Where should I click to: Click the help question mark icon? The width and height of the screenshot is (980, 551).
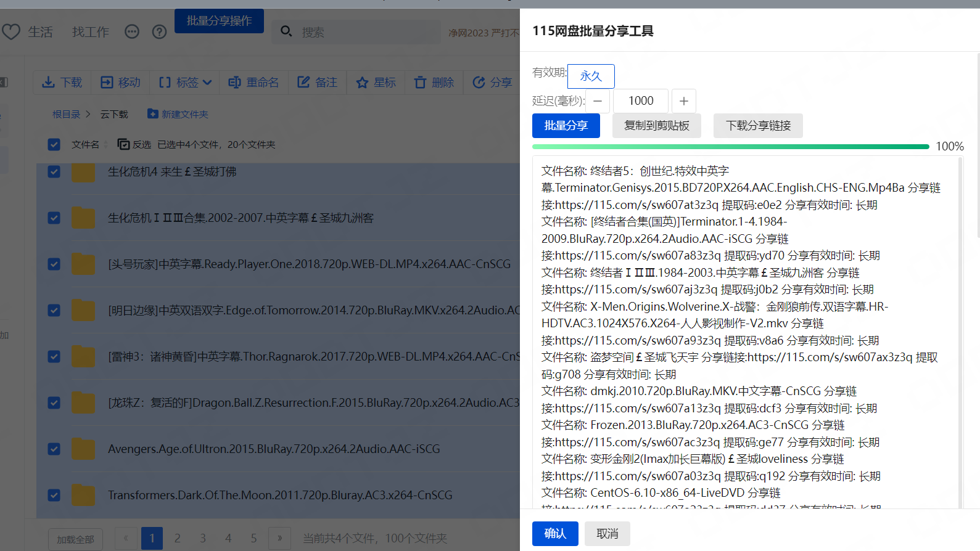(x=159, y=31)
